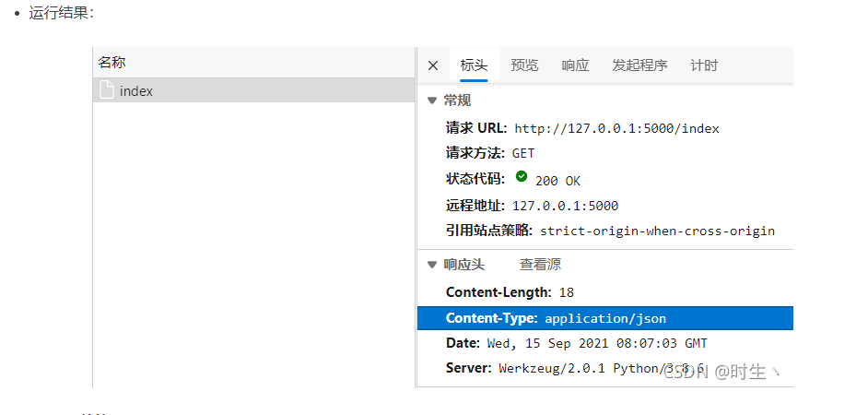Viewport: 868px width, 415px height.
Task: Open the 预览 tab
Action: 524,65
